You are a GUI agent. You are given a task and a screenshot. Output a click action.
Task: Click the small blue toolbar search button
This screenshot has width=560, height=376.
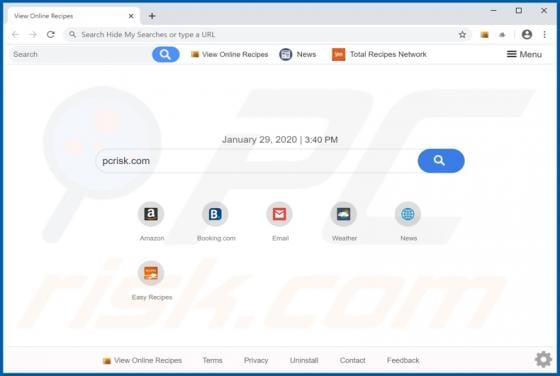(165, 54)
